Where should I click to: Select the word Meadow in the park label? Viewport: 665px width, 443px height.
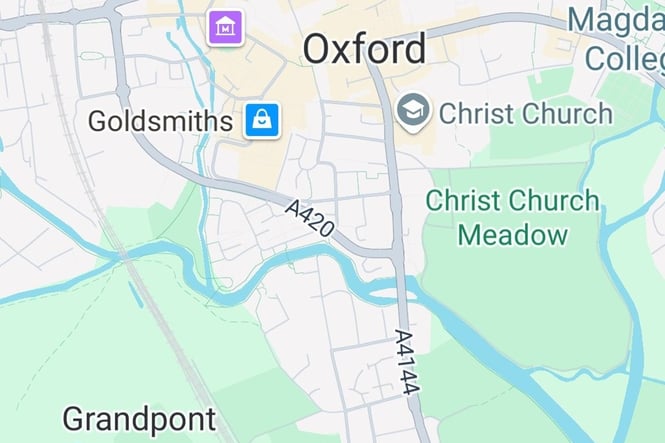(x=512, y=234)
